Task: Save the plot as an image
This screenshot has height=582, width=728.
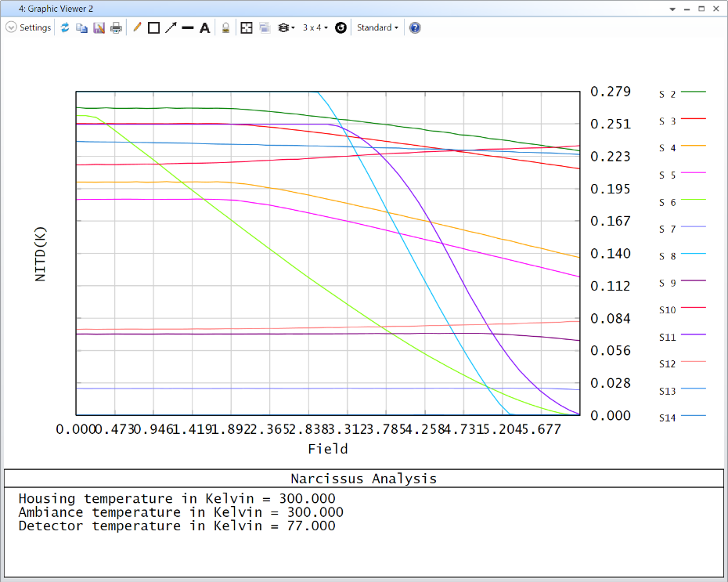Action: [x=98, y=27]
